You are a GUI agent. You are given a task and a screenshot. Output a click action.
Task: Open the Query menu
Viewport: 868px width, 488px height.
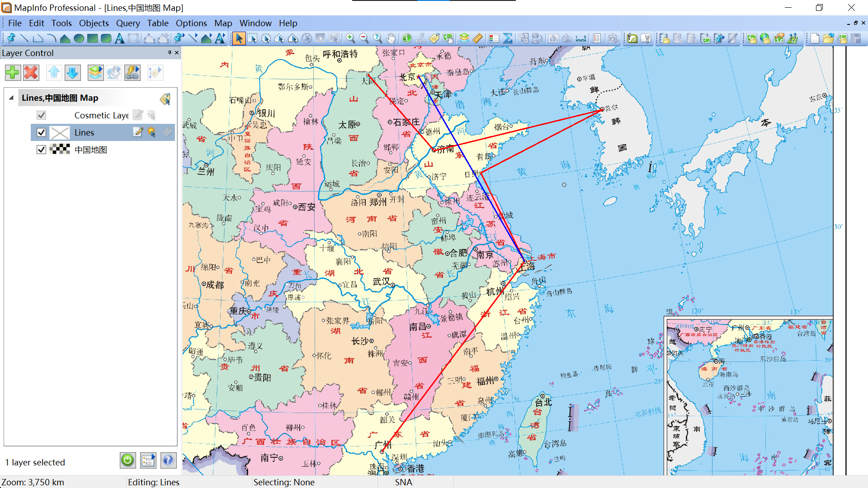pyautogui.click(x=127, y=23)
